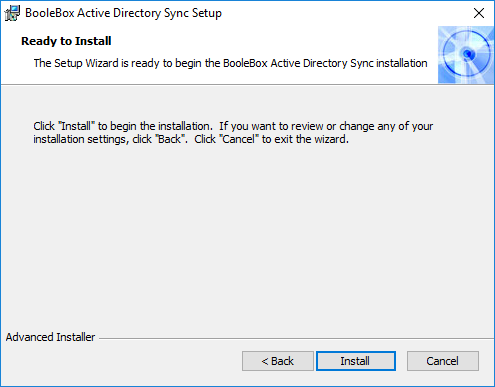
Task: Exit the wizard using Cancel button
Action: pyautogui.click(x=443, y=361)
